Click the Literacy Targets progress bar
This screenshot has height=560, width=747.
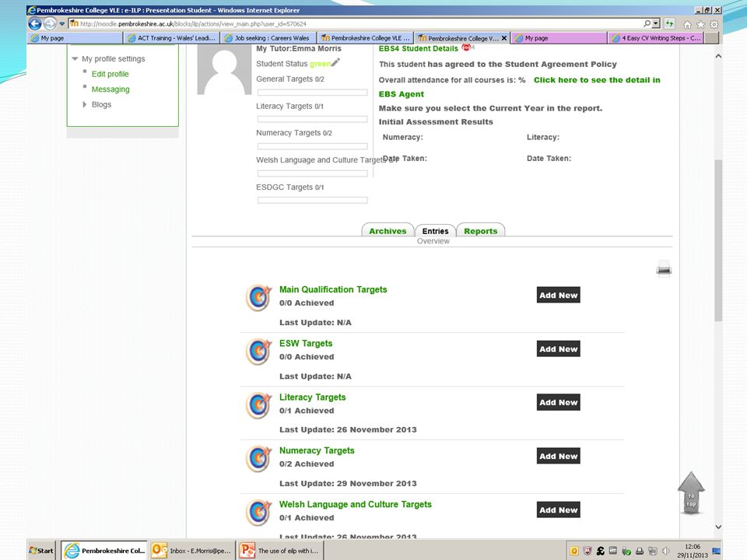[x=313, y=119]
